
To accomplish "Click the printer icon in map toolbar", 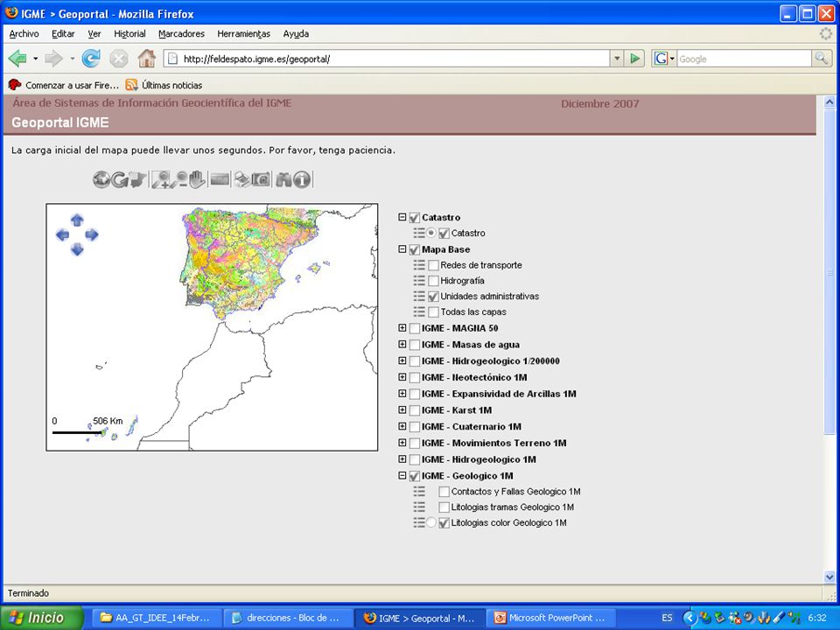I will coord(242,179).
